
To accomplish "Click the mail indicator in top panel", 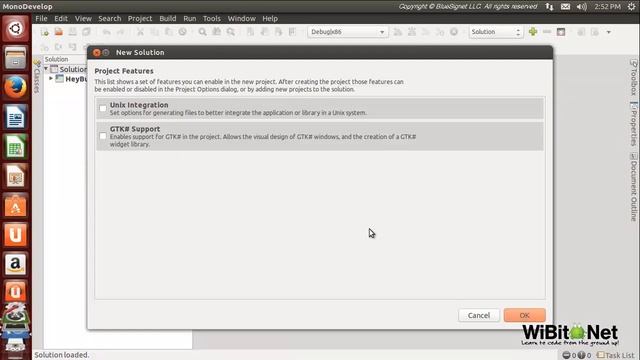I will tap(565, 7).
